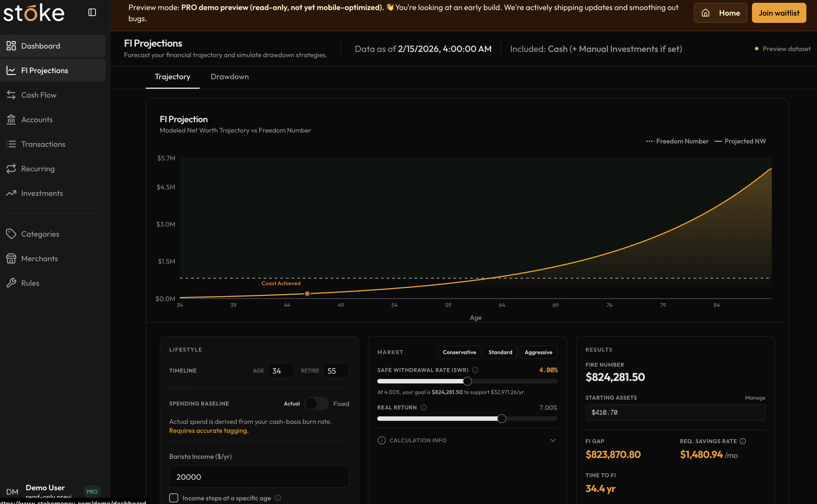
Task: Click the Categories tag icon
Action: [11, 234]
